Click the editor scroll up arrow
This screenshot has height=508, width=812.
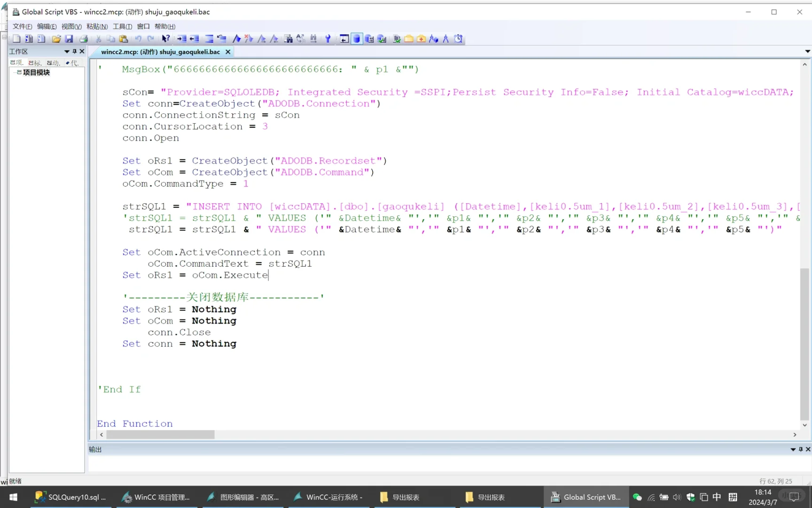point(804,64)
